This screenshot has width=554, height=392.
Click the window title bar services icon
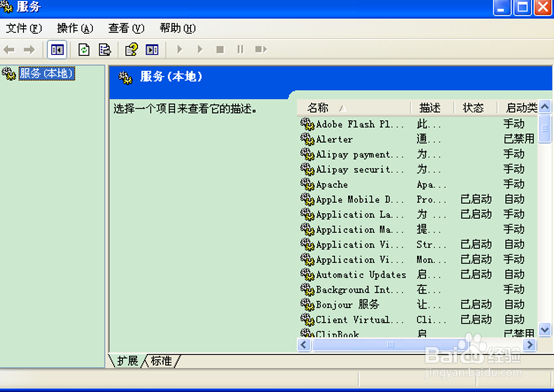6,6
